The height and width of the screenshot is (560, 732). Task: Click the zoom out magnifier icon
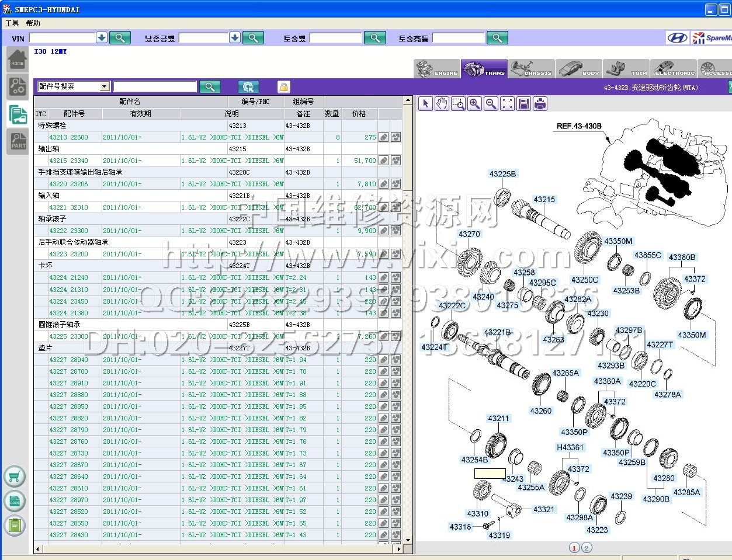point(491,104)
